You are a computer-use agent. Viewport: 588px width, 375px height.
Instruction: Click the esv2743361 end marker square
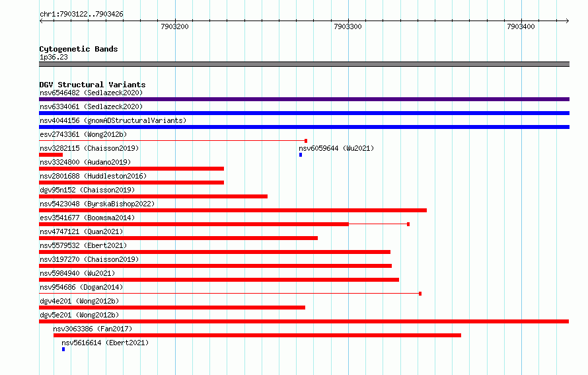(306, 141)
